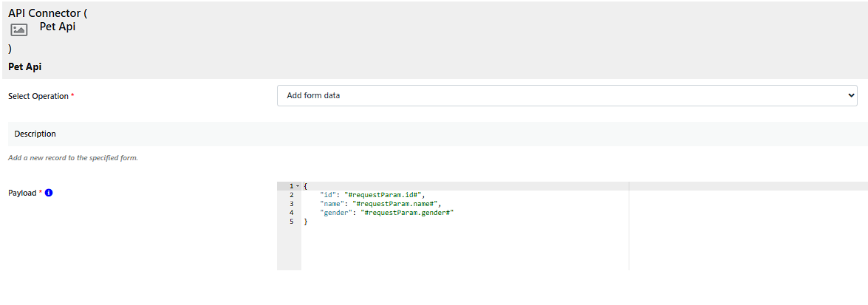The width and height of the screenshot is (868, 305).
Task: Click the Description section header
Action: coord(35,134)
